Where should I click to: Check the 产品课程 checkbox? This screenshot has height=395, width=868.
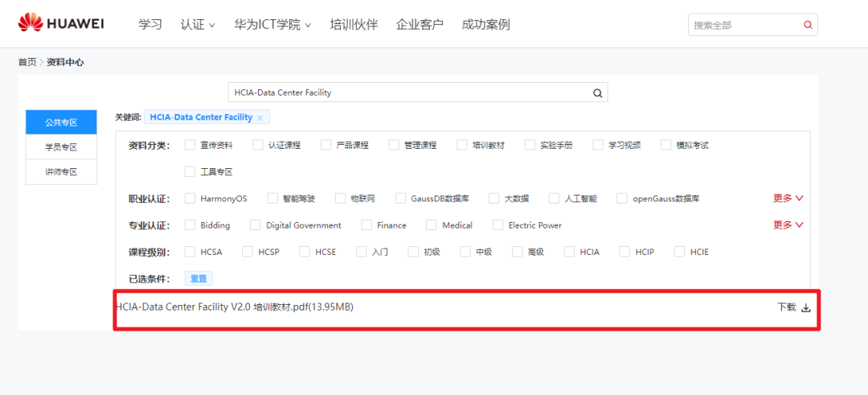click(x=326, y=145)
